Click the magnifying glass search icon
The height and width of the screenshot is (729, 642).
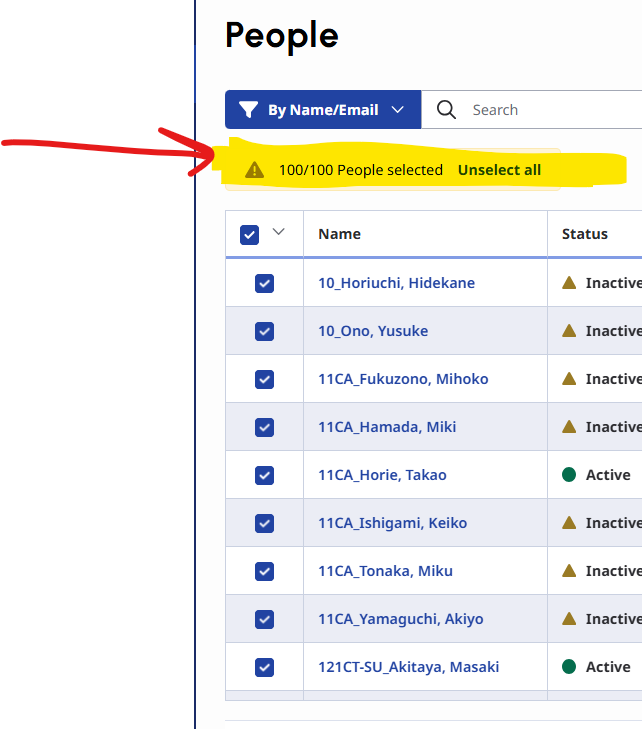pyautogui.click(x=446, y=110)
